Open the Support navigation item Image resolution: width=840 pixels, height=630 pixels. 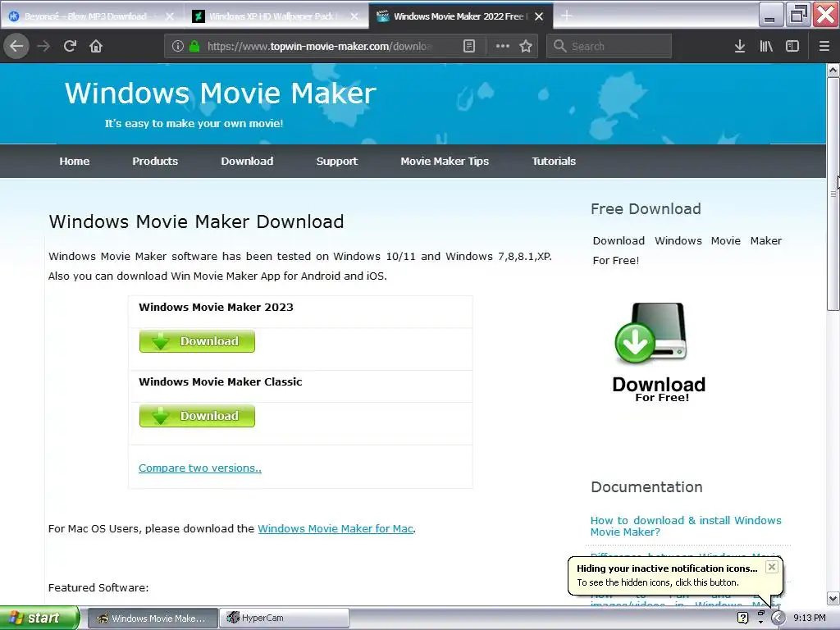pos(336,162)
